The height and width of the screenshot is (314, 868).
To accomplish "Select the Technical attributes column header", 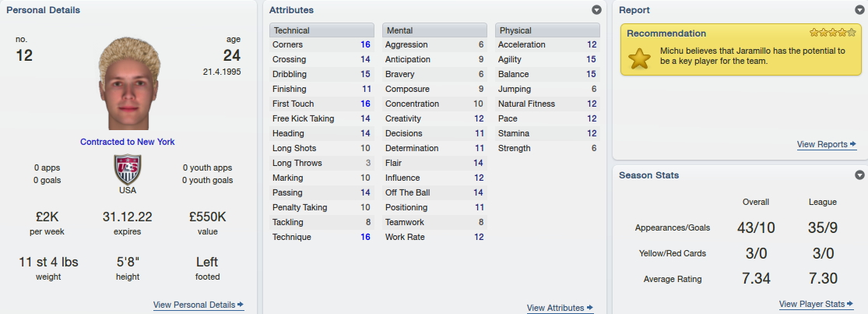I will tap(322, 30).
